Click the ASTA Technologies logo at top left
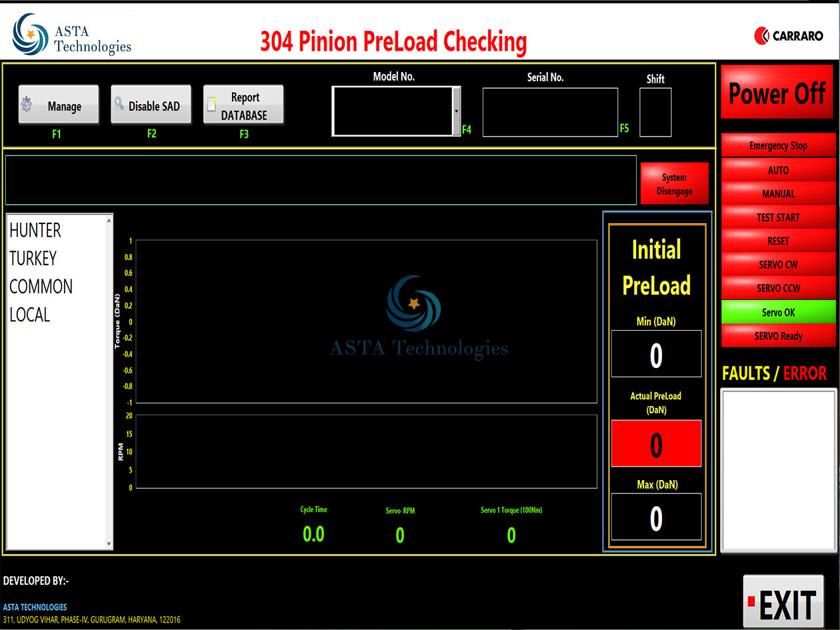The width and height of the screenshot is (840, 630). point(72,35)
